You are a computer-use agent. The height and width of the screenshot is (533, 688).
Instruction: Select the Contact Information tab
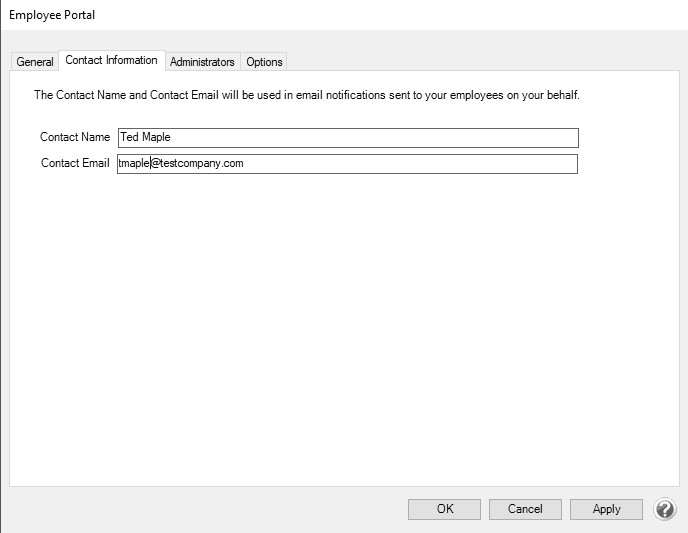[111, 60]
